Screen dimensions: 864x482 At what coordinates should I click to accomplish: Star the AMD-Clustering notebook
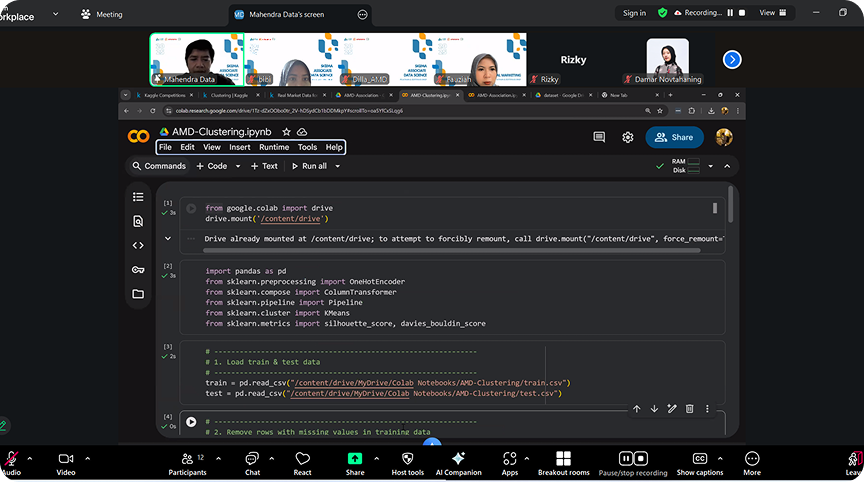coord(286,132)
